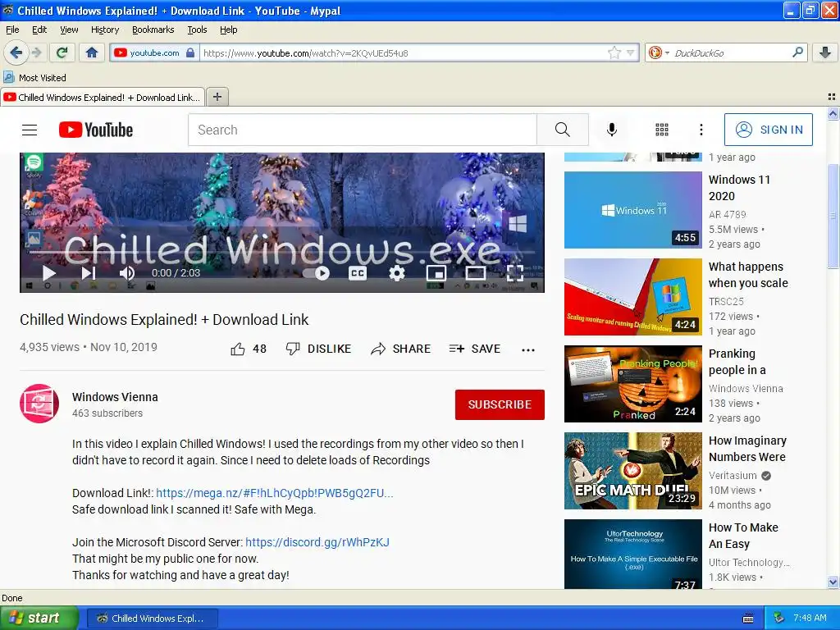Open the View menu

[x=69, y=30]
